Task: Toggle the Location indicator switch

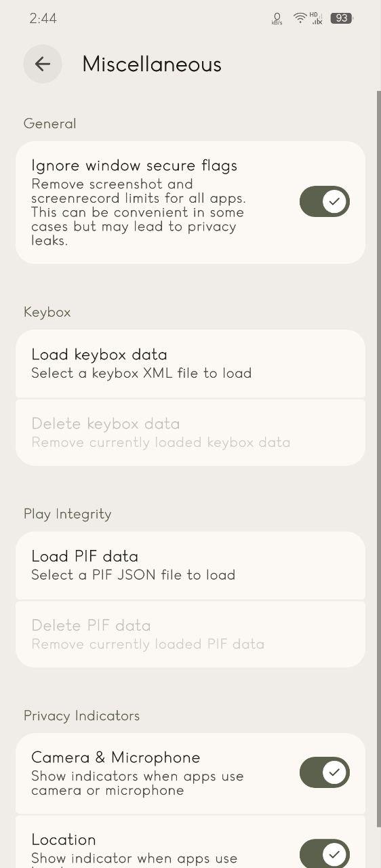Action: (x=325, y=853)
